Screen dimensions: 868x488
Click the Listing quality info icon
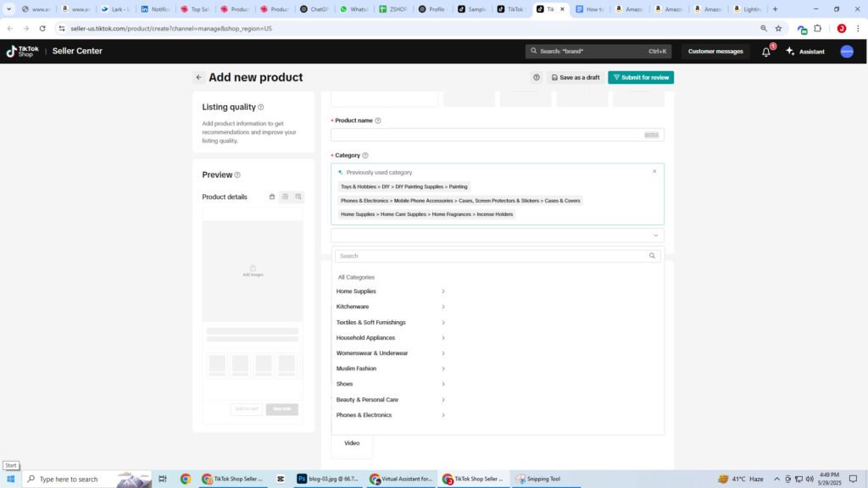tap(261, 108)
